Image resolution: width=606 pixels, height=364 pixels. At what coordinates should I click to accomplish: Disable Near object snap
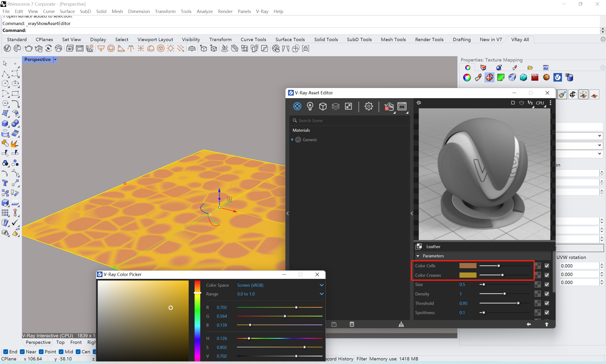(x=22, y=351)
